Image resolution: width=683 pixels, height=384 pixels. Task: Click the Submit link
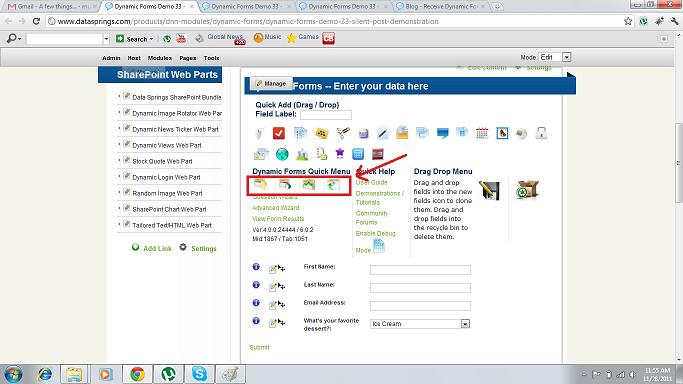pos(259,347)
